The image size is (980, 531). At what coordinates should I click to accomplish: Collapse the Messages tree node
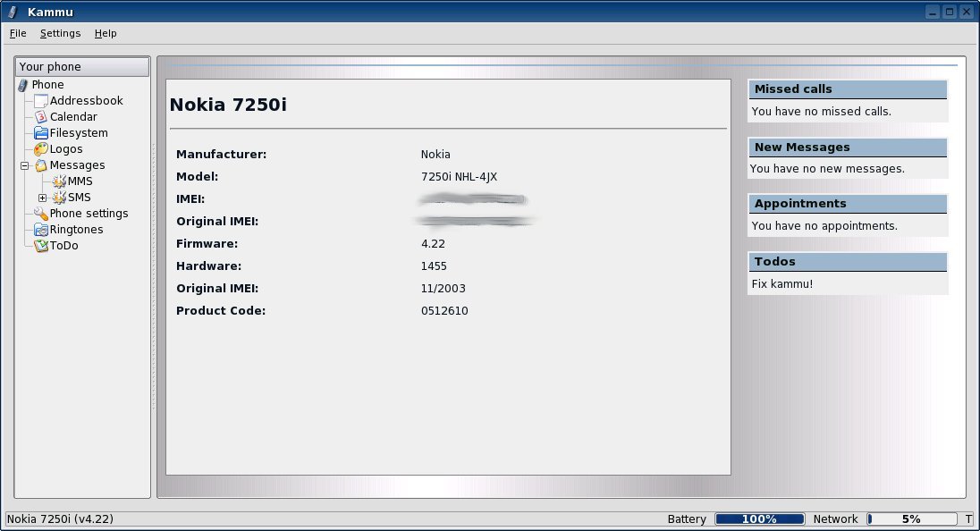[x=24, y=165]
